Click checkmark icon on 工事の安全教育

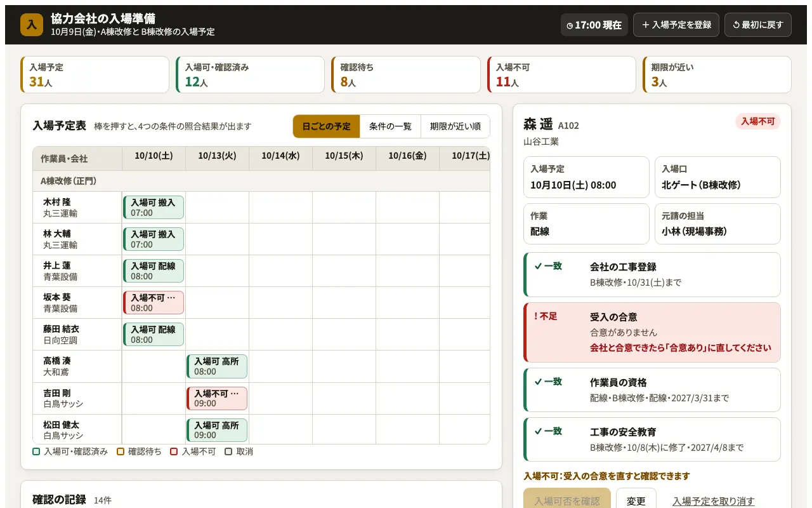[x=538, y=431]
